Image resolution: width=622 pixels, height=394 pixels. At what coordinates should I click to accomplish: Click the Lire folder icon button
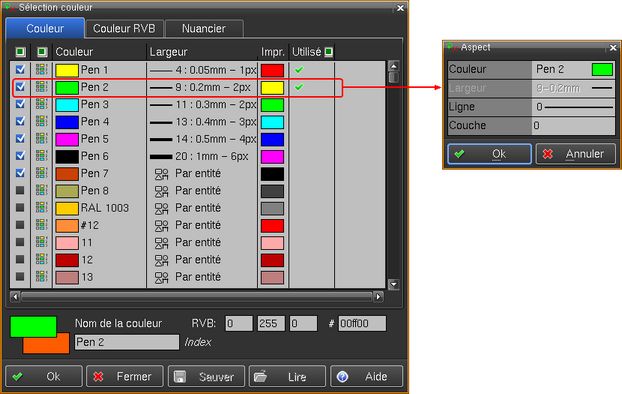pyautogui.click(x=287, y=376)
